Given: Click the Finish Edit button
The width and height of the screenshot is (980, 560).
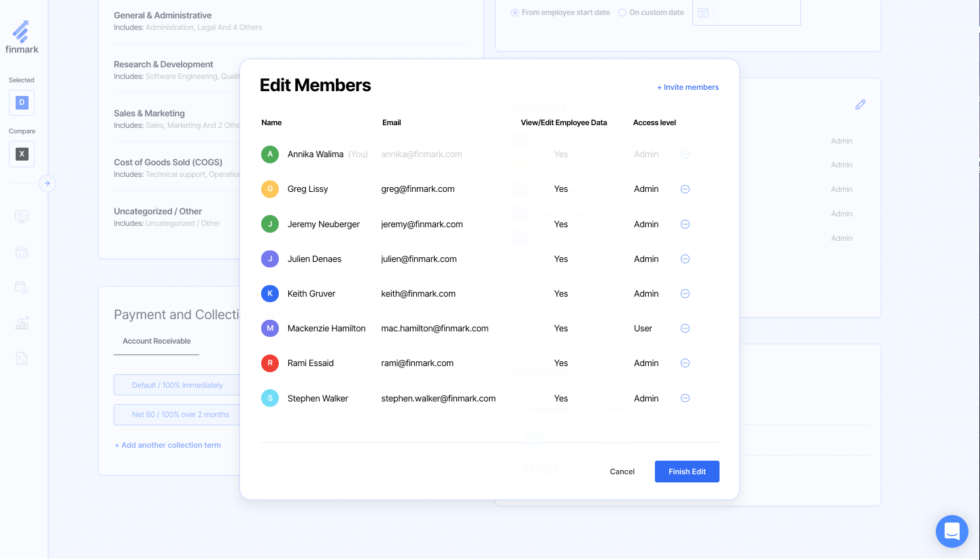Looking at the screenshot, I should 687,472.
